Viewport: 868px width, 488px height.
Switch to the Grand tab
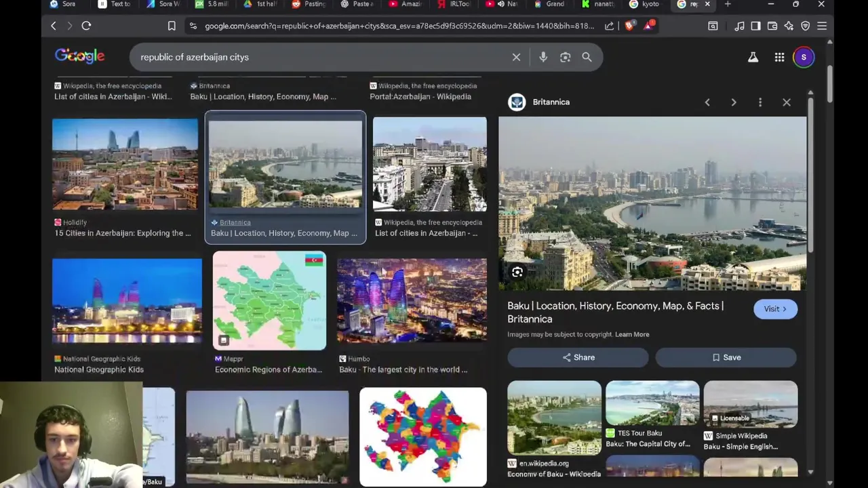click(549, 4)
